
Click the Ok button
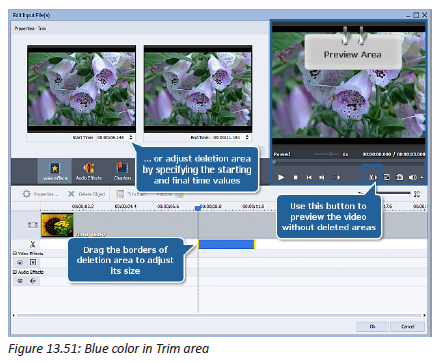372,326
